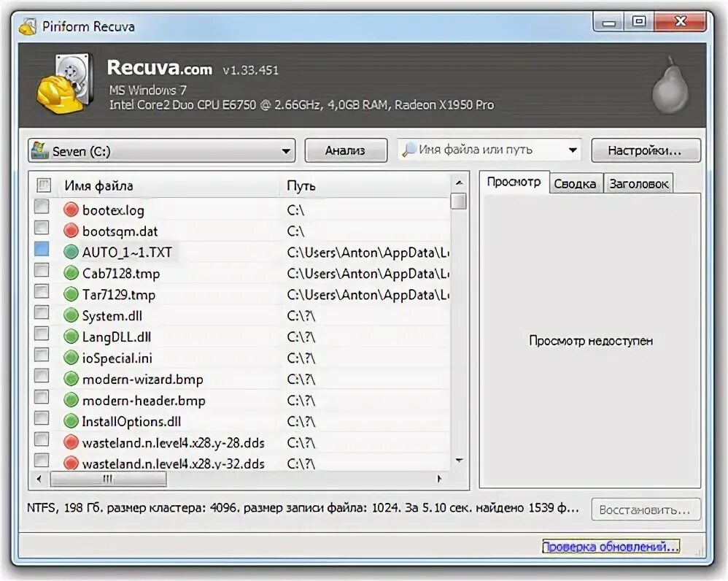Click the NTFS 198 Гб status bar text
Viewport: 728px width, 581px height.
[303, 508]
